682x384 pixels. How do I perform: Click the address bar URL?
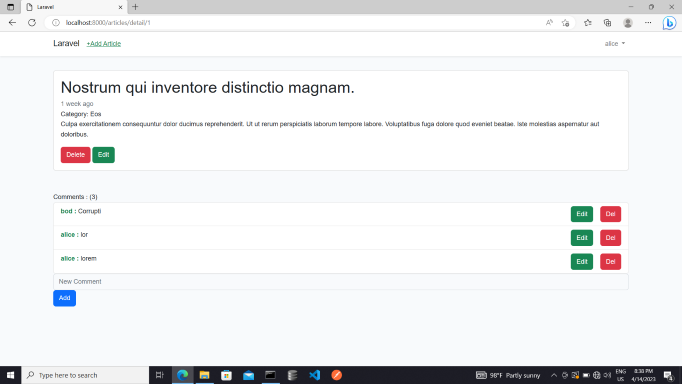[108, 23]
